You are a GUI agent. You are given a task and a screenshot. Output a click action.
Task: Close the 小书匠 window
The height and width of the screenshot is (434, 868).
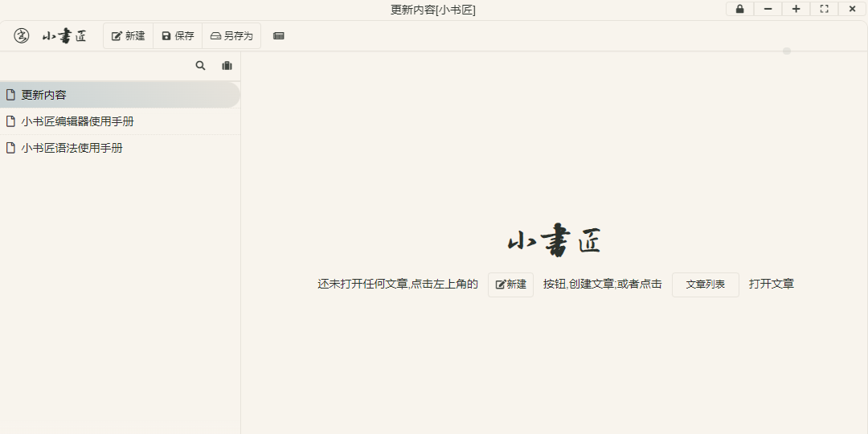[x=853, y=9]
